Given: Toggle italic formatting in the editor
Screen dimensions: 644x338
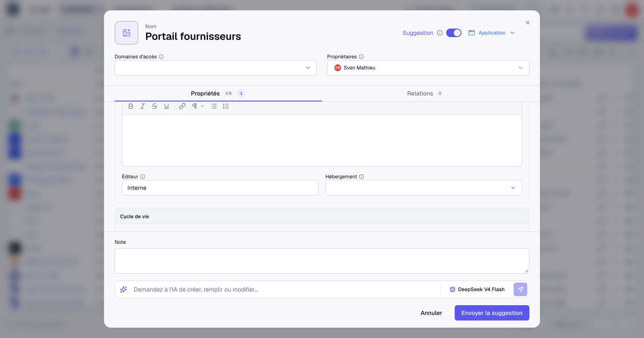Looking at the screenshot, I should [x=143, y=106].
